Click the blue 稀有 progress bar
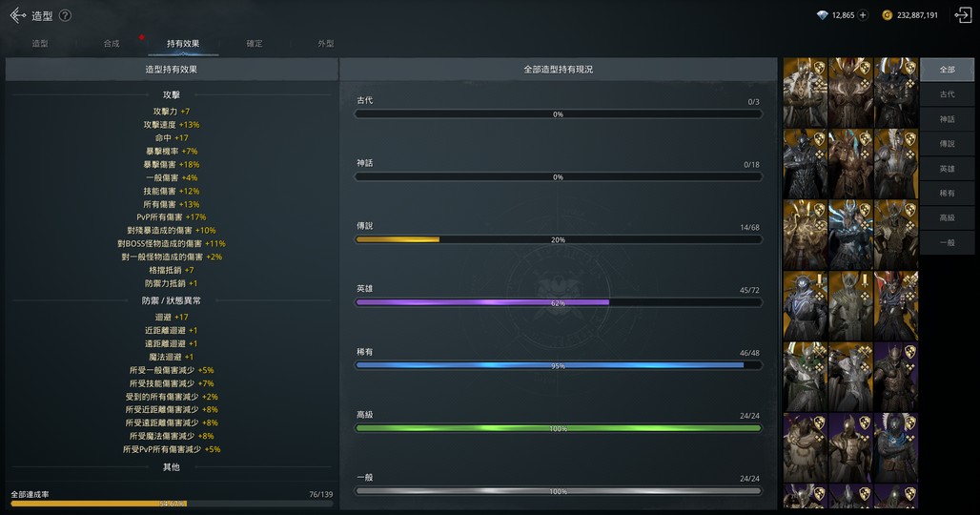Viewport: 980px width, 515px height. pyautogui.click(x=558, y=365)
